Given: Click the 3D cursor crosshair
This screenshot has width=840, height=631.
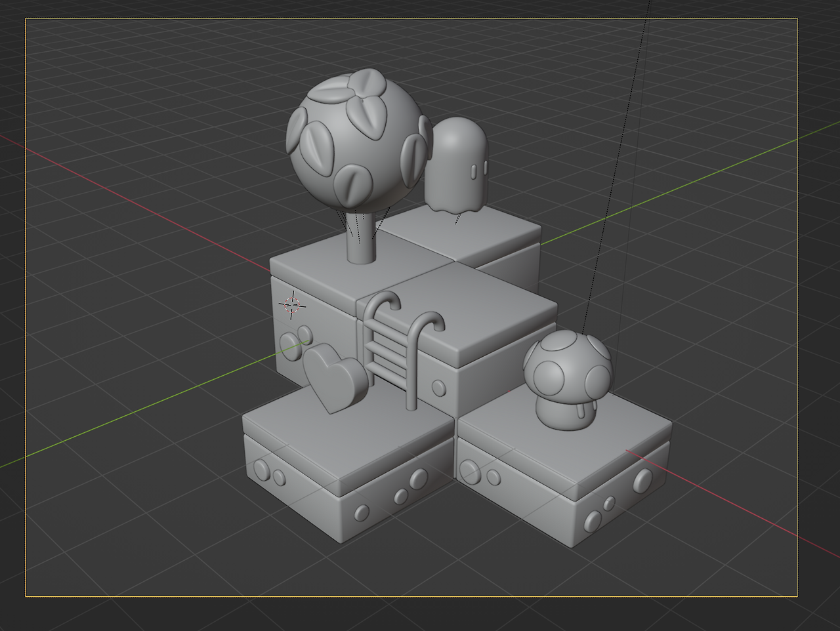Looking at the screenshot, I should tap(292, 305).
